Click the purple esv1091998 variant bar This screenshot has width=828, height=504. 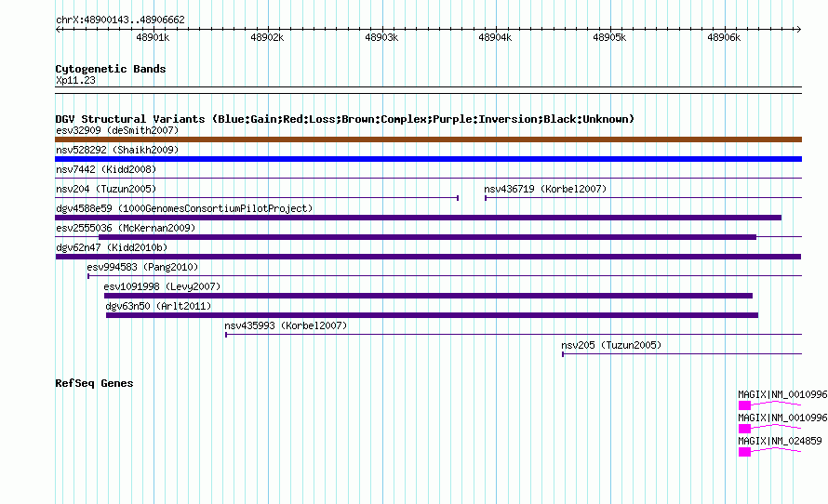[428, 296]
